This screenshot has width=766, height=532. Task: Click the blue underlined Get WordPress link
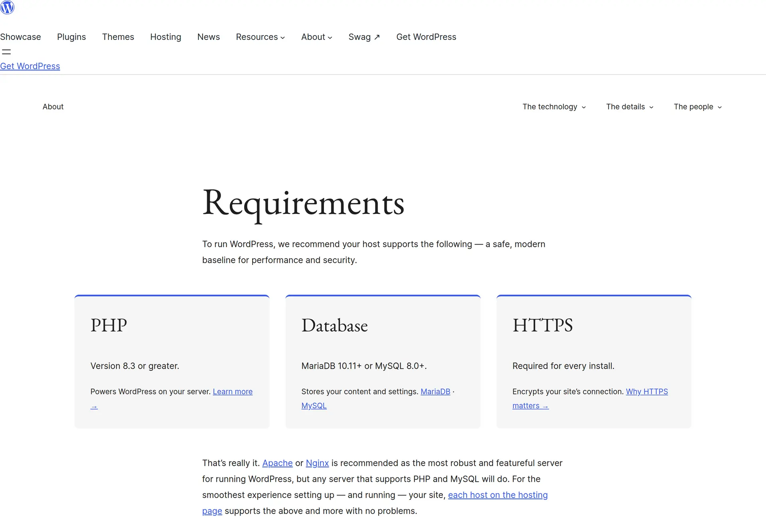[30, 66]
